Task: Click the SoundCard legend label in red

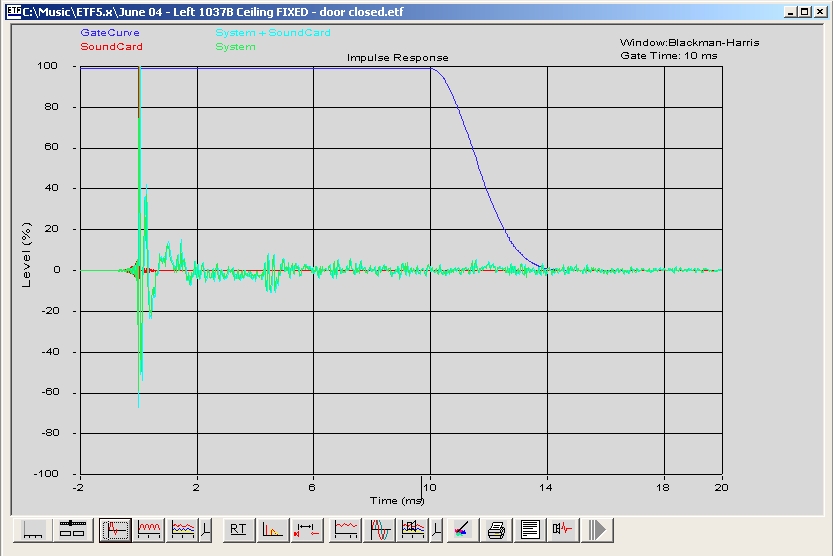Action: 111,47
